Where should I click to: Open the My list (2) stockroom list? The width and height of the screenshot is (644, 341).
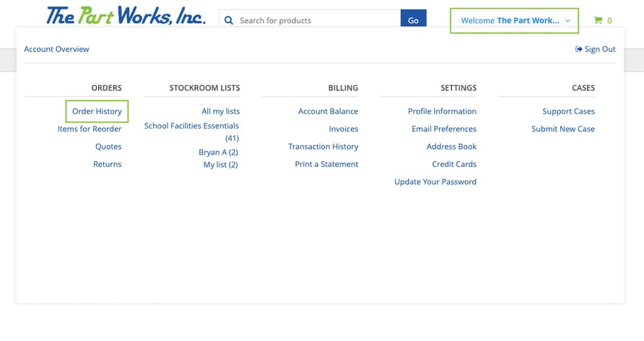(220, 164)
